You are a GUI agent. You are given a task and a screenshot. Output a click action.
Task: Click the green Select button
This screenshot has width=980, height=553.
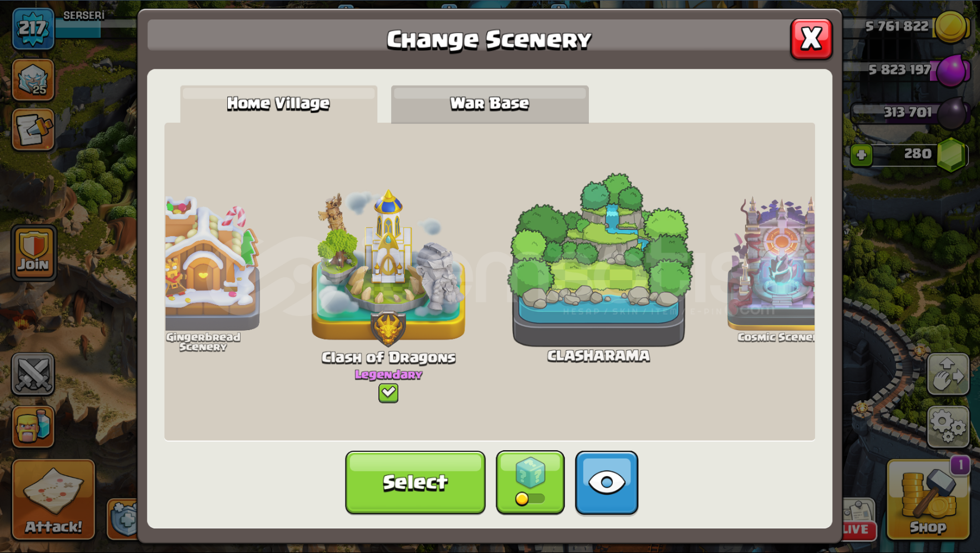tap(415, 482)
